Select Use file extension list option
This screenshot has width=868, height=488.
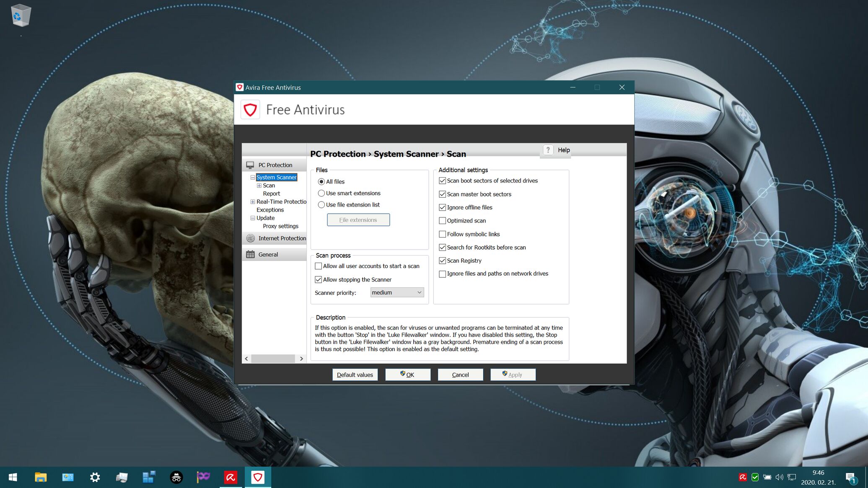(x=321, y=205)
